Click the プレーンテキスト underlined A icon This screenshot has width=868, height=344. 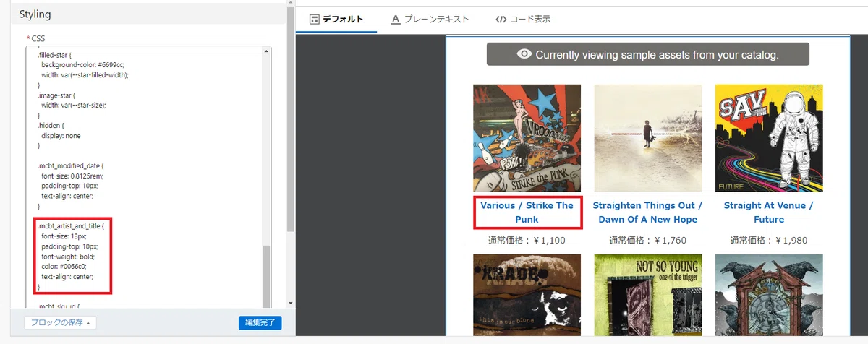coord(396,20)
